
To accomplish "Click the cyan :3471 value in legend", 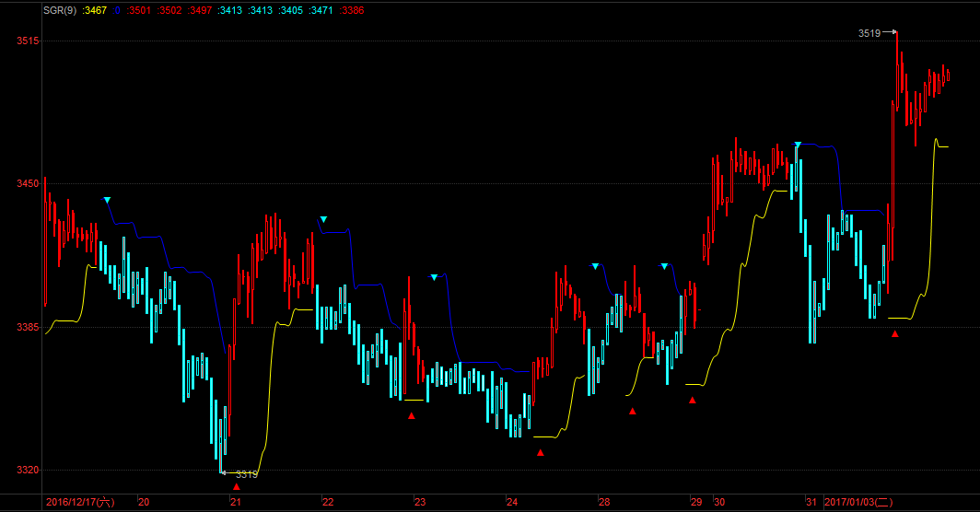I will point(321,10).
